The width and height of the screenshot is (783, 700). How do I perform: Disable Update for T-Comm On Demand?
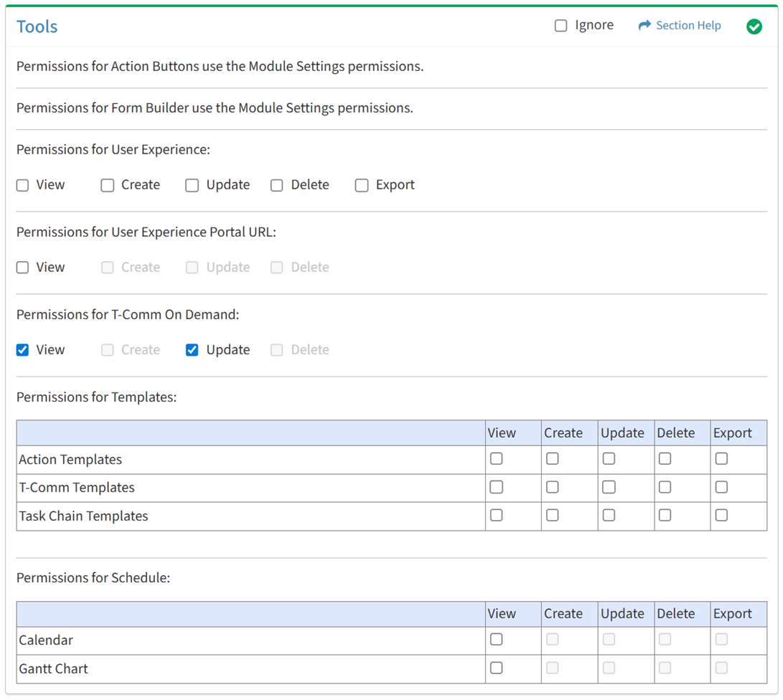point(192,350)
